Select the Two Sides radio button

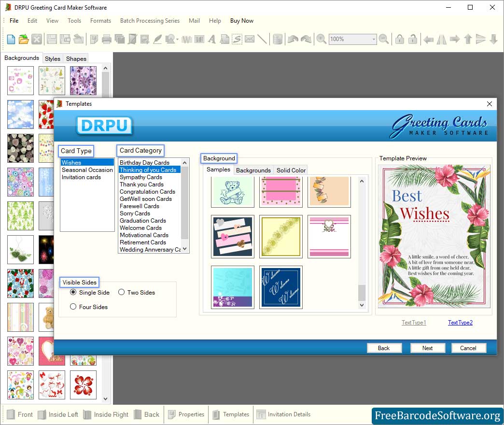coord(121,292)
